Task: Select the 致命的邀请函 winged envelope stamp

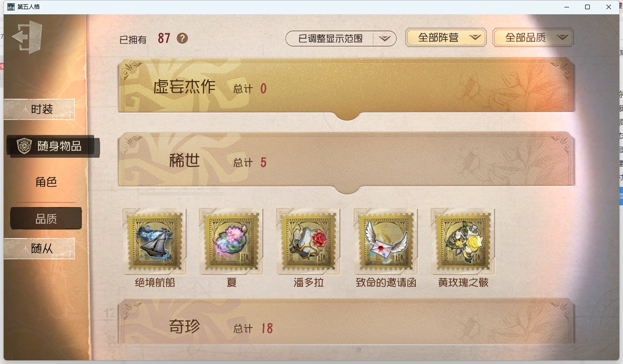Action: tap(386, 241)
